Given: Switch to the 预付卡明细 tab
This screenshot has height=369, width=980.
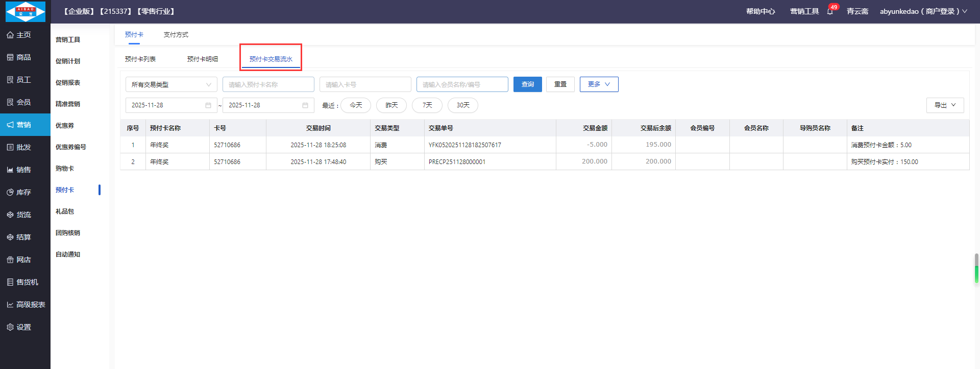Looking at the screenshot, I should [x=203, y=59].
